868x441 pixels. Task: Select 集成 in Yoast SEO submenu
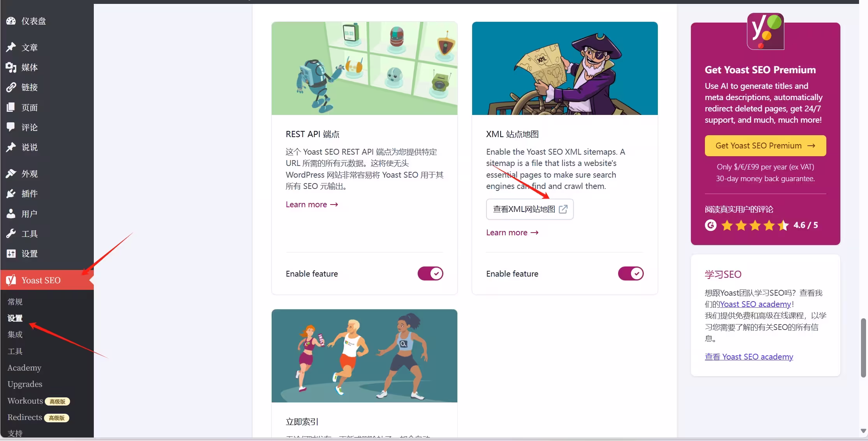15,335
